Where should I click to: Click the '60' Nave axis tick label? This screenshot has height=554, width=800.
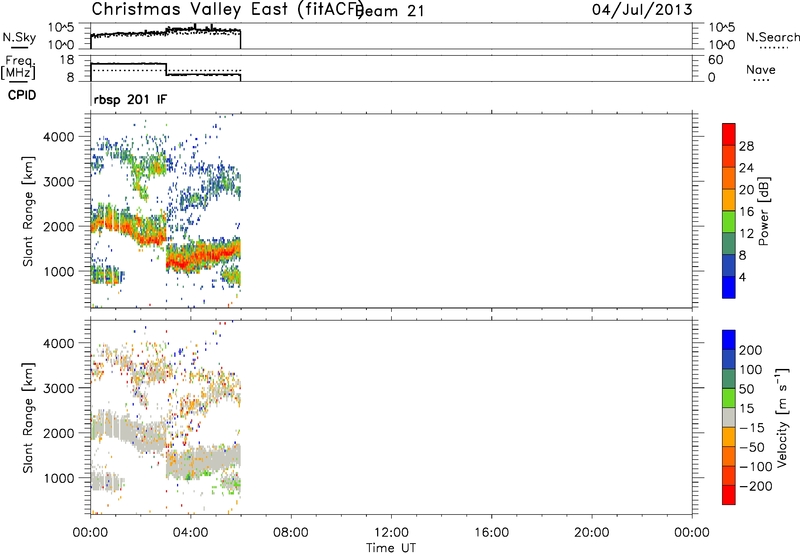click(x=715, y=60)
